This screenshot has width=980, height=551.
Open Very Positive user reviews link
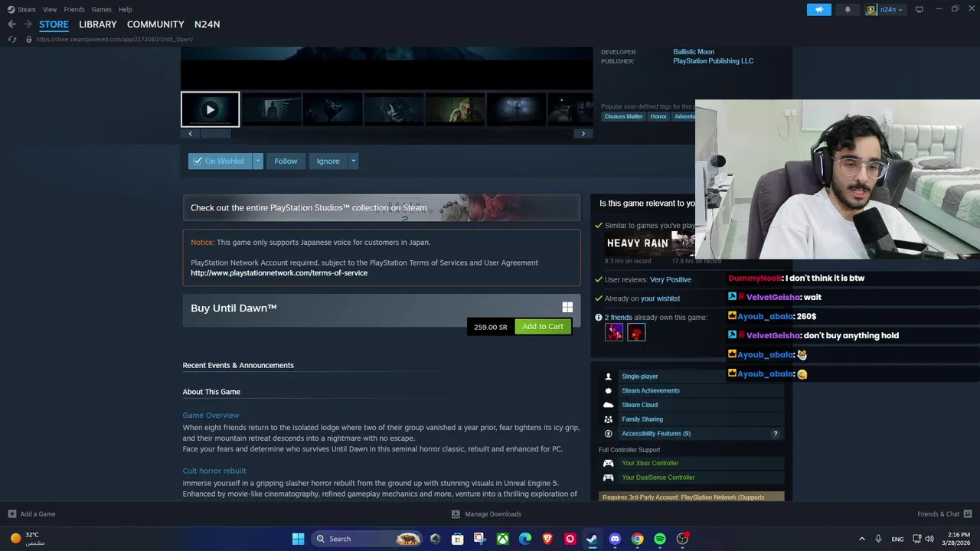[x=671, y=280]
